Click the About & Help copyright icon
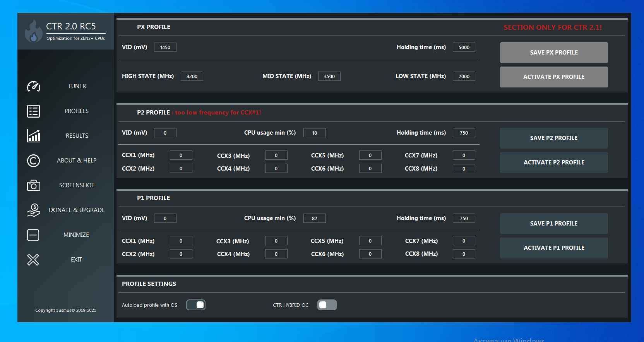 [34, 161]
